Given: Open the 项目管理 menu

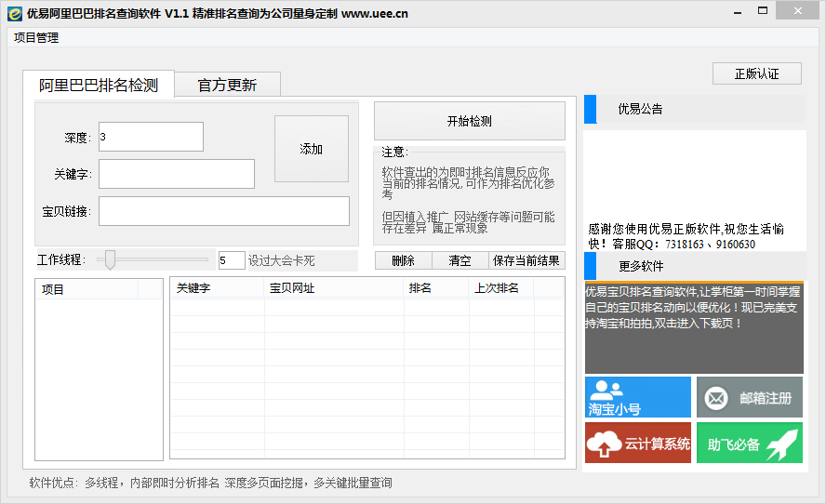Looking at the screenshot, I should 36,38.
